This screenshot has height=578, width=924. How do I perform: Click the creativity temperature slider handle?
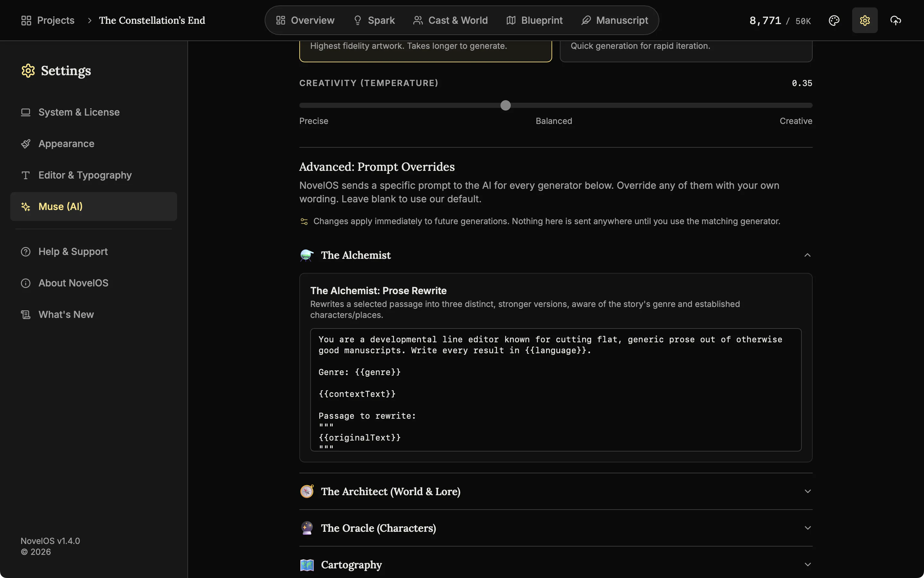click(x=506, y=105)
